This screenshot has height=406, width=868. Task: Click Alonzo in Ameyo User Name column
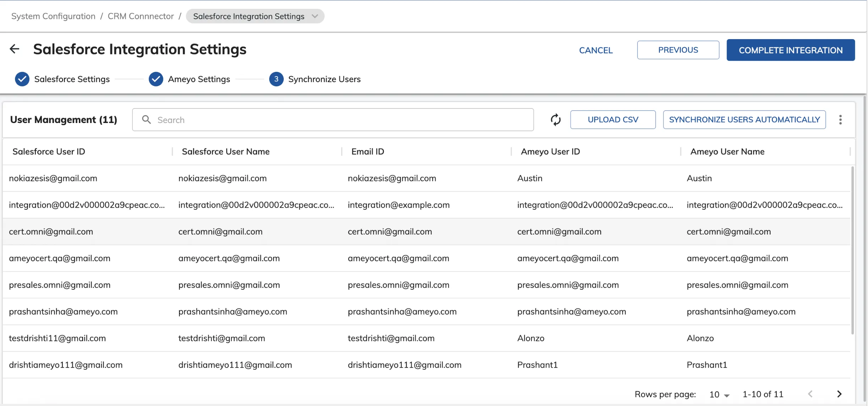pyautogui.click(x=700, y=338)
